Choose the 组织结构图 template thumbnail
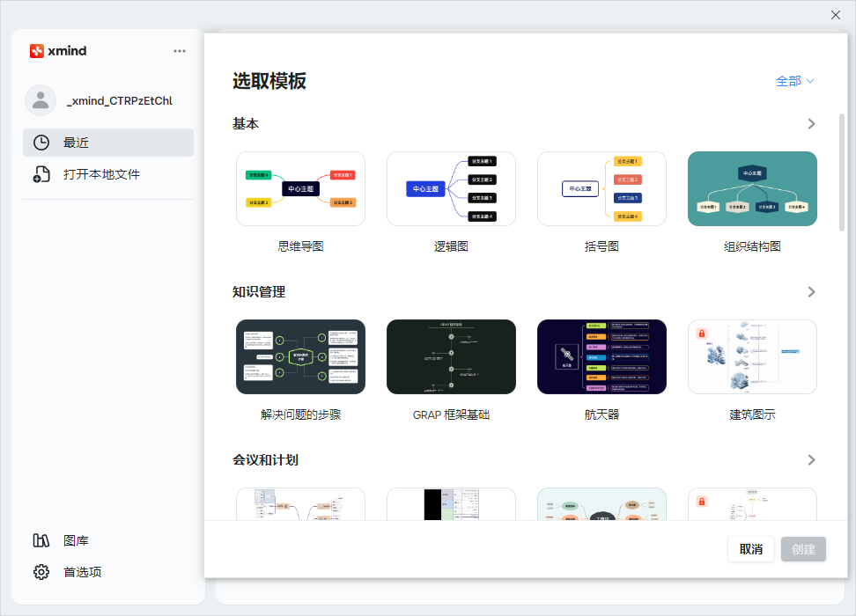 coord(752,188)
